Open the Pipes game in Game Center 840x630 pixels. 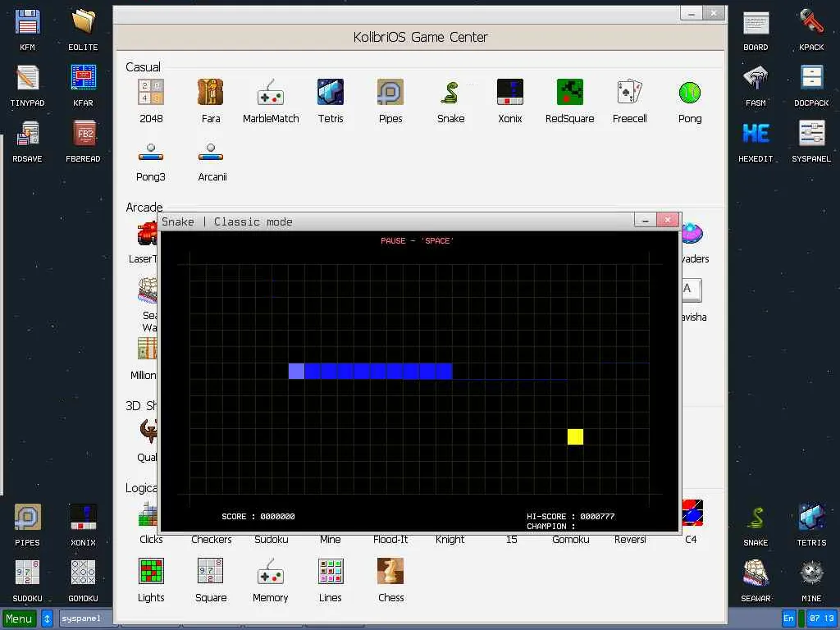(390, 92)
